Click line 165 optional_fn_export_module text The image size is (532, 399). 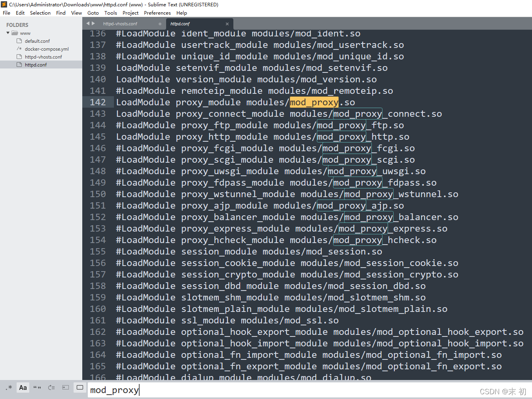(x=249, y=367)
